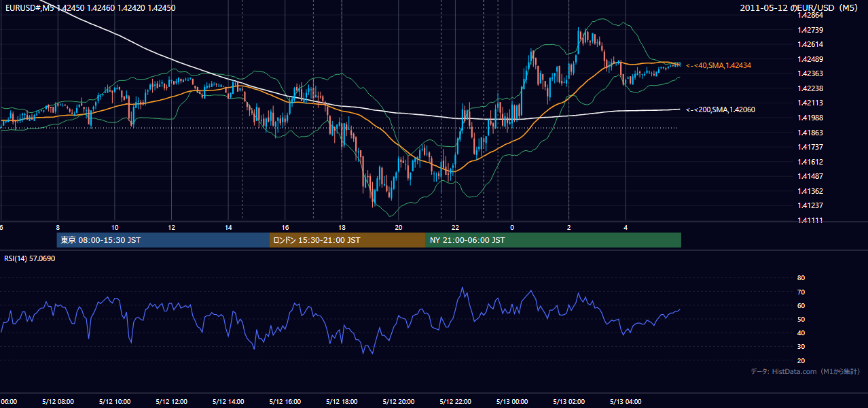The width and height of the screenshot is (868, 408).
Task: Click hour label 14 under the candlestick chart
Action: (228, 227)
